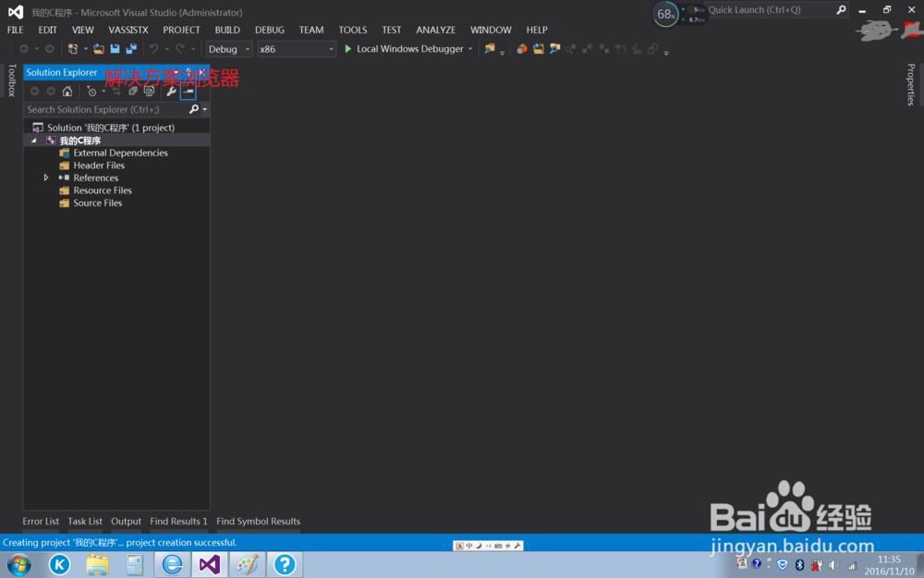Open the DEBUG menu
This screenshot has height=578, width=924.
[270, 31]
